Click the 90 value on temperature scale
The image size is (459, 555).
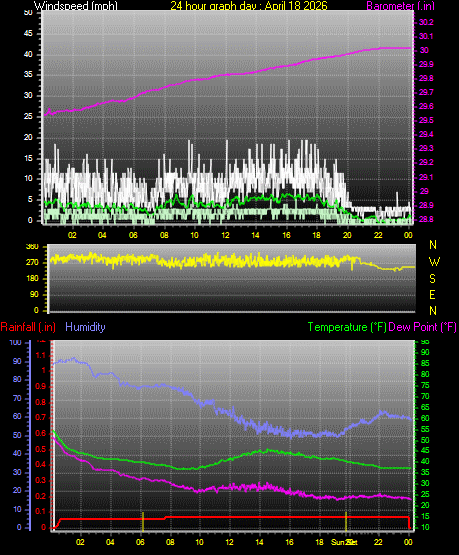tap(425, 352)
